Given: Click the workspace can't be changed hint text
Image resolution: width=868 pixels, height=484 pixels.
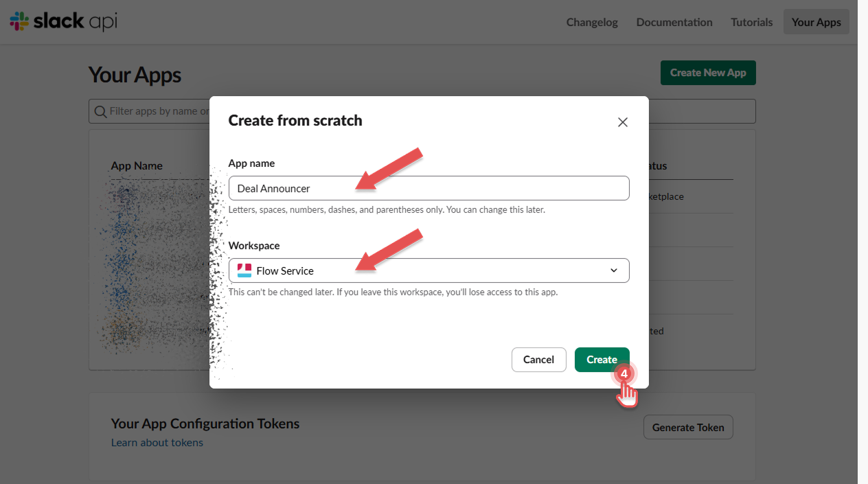Looking at the screenshot, I should 393,292.
